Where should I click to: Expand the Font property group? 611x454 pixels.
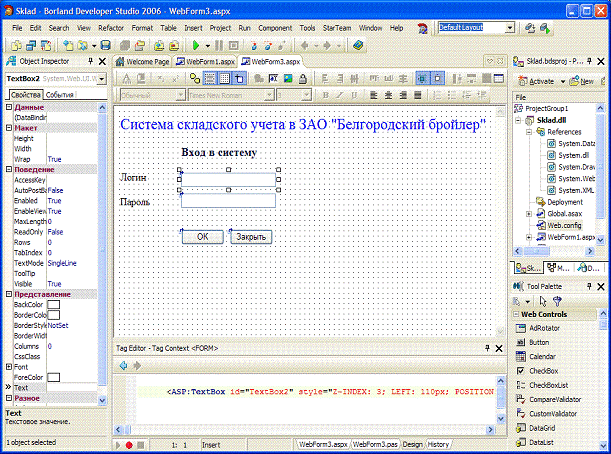[10, 366]
